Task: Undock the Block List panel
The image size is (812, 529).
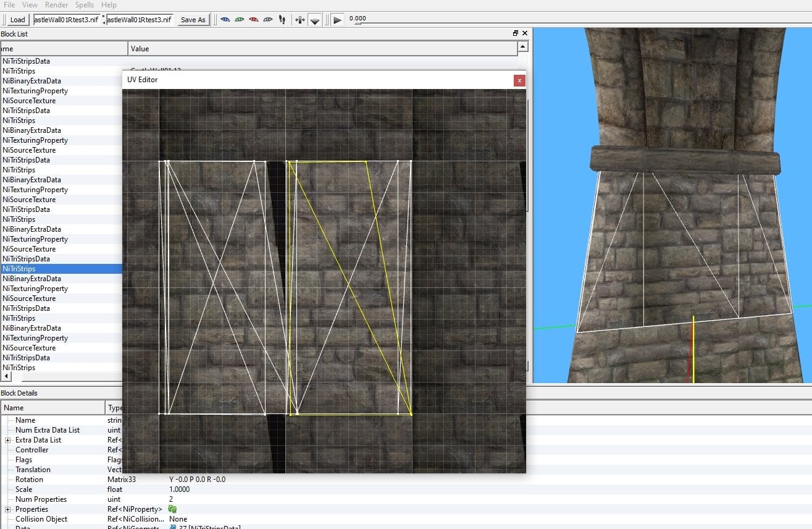Action: pyautogui.click(x=516, y=33)
